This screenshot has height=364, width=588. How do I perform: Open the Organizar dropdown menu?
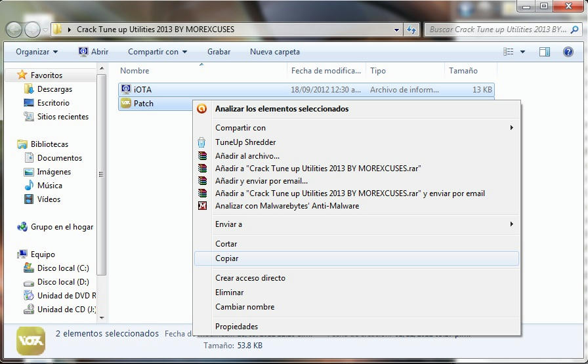(x=36, y=52)
